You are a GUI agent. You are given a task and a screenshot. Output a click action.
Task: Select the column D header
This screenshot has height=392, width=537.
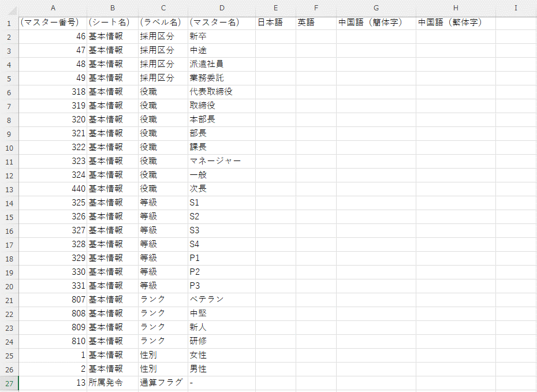[x=222, y=8]
